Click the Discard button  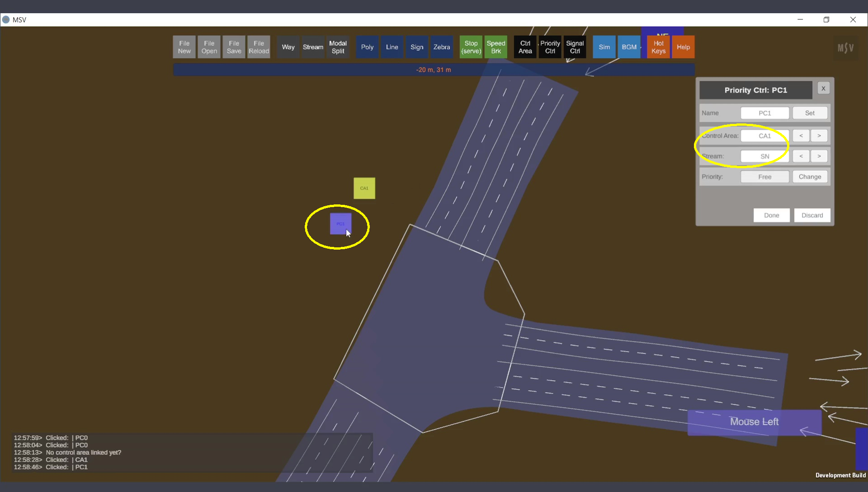point(812,215)
